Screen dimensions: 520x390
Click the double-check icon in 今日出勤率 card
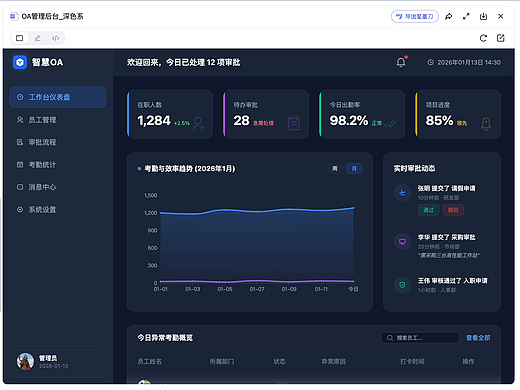click(x=390, y=124)
